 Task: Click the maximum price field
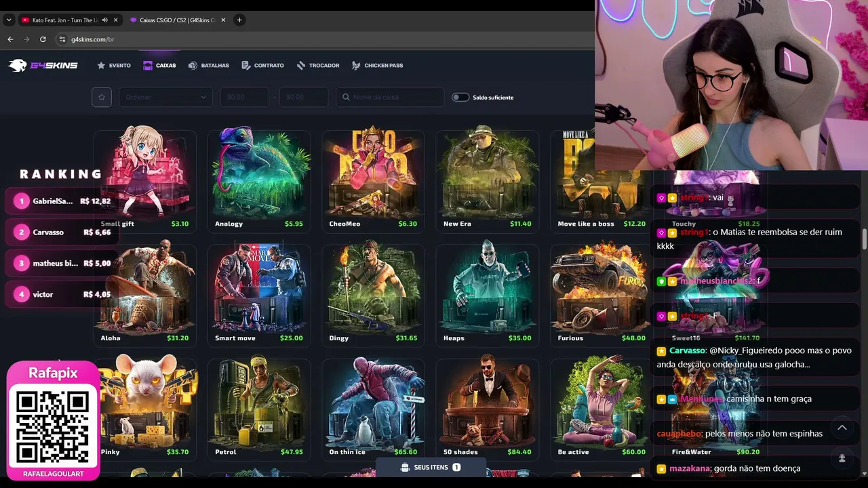304,97
